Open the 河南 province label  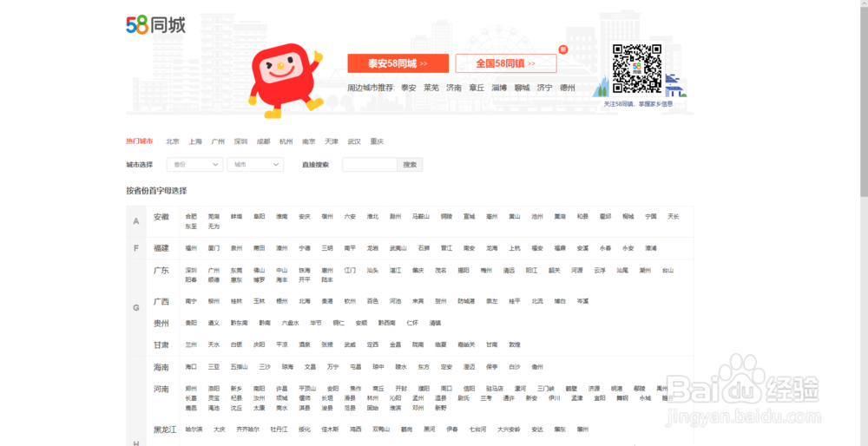[161, 389]
